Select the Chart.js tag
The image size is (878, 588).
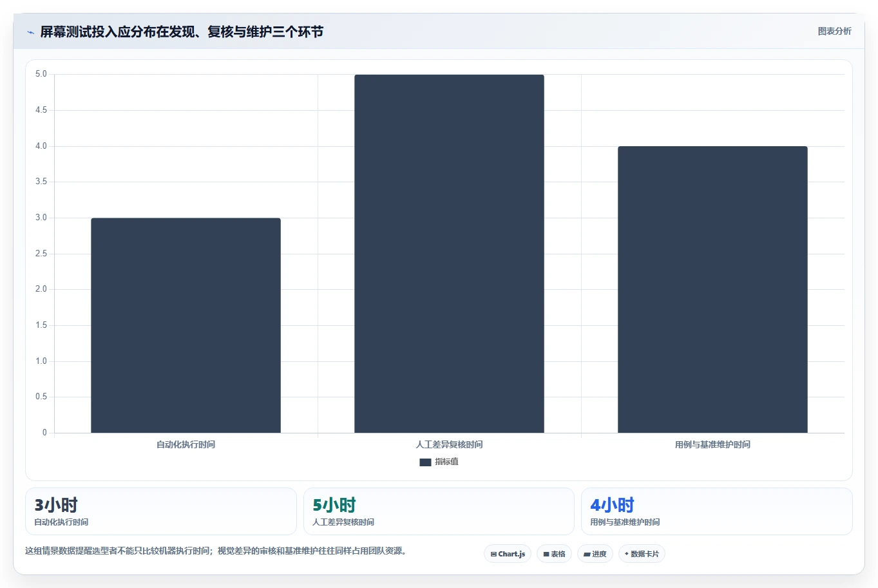click(508, 554)
